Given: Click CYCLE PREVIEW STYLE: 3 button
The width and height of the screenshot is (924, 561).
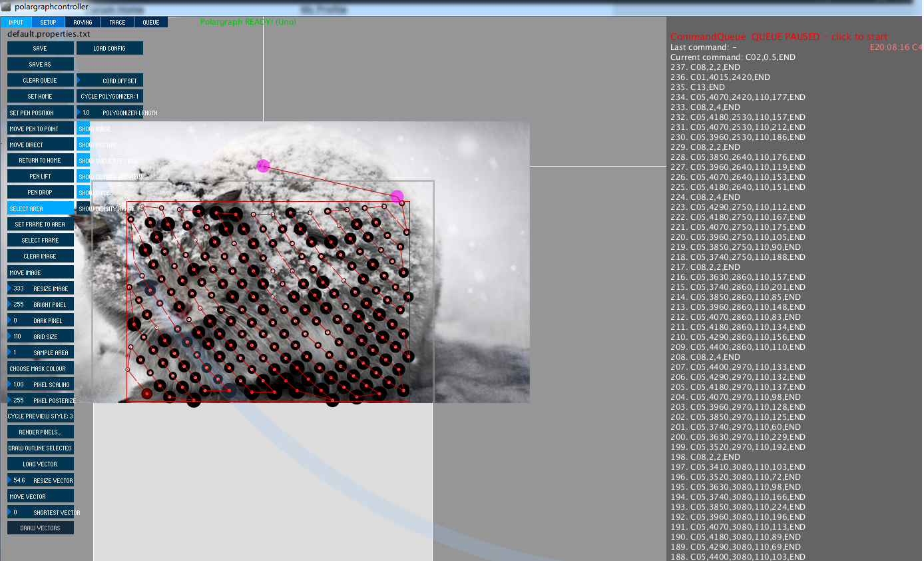Looking at the screenshot, I should tap(41, 416).
